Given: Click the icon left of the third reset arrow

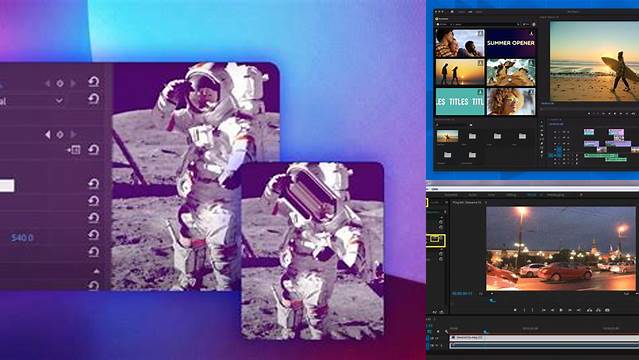Looking at the screenshot, I should [73, 150].
